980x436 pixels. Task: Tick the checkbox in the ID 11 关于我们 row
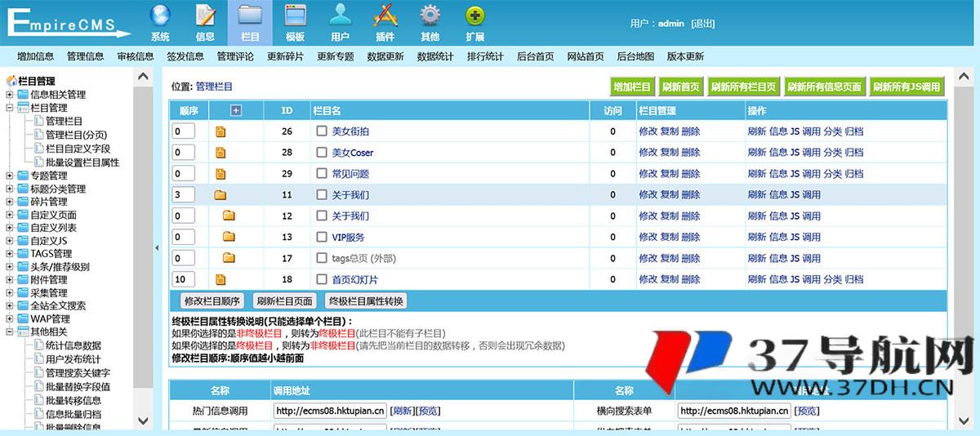point(322,195)
